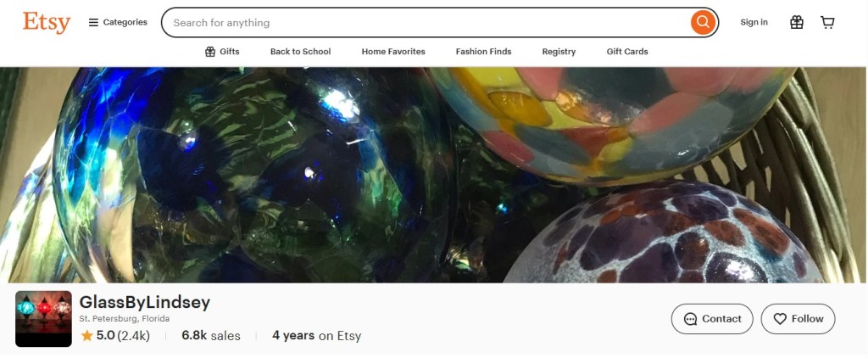Click the Sign in link
Viewport: 868px width, 358px height.
point(754,23)
